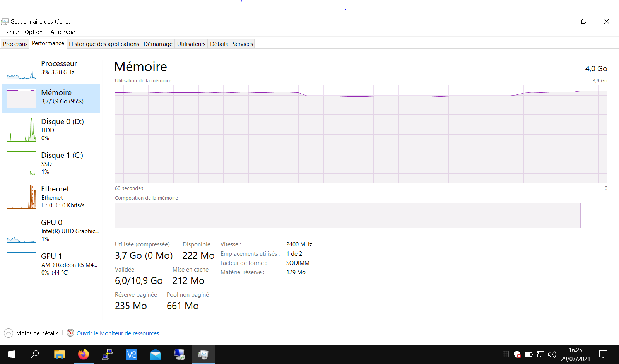This screenshot has height=364, width=619.
Task: Click the 6,0/10,9 Go validée value
Action: coord(139,281)
